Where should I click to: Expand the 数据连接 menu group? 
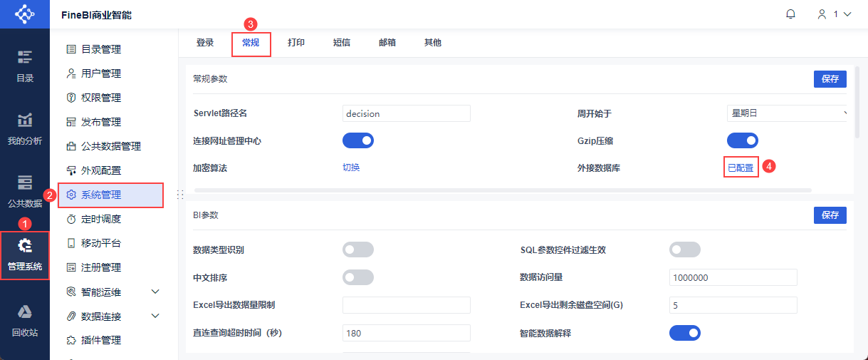coord(155,316)
